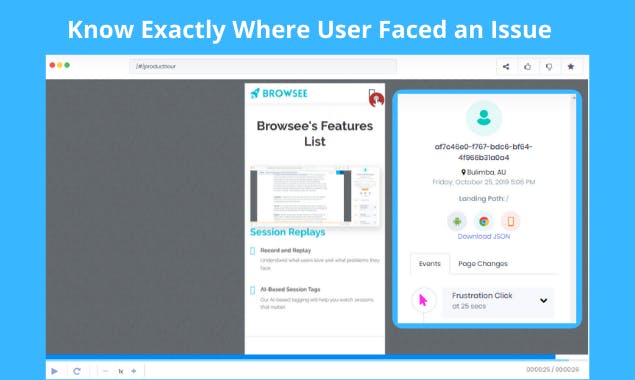The width and height of the screenshot is (635, 380).
Task: Play the session replay
Action: pos(55,371)
